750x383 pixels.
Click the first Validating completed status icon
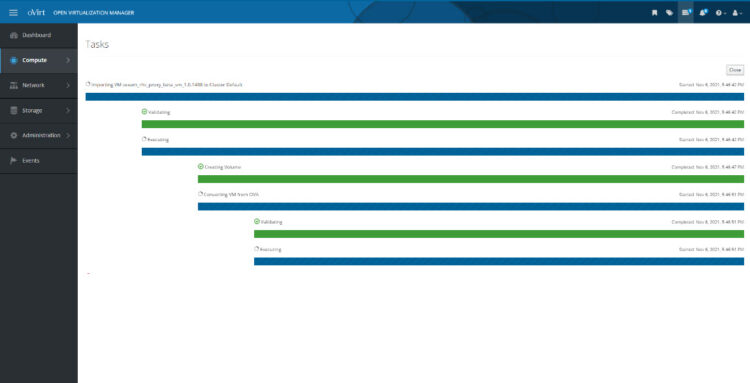pyautogui.click(x=144, y=111)
